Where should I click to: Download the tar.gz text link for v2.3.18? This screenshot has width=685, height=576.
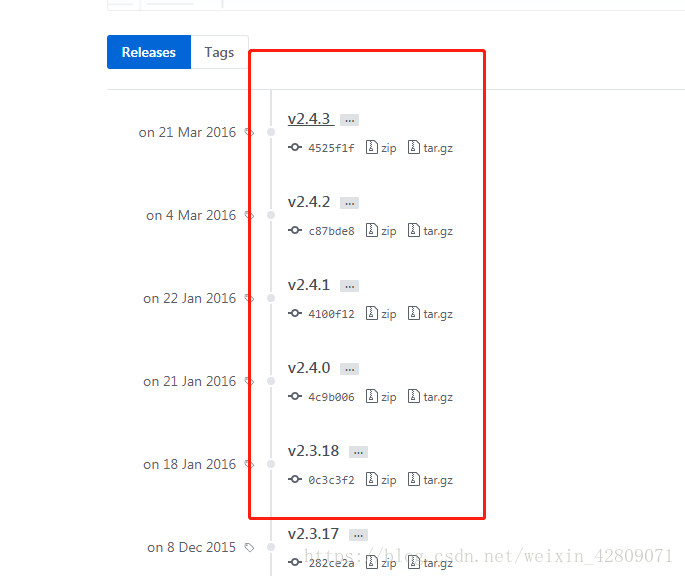point(438,481)
